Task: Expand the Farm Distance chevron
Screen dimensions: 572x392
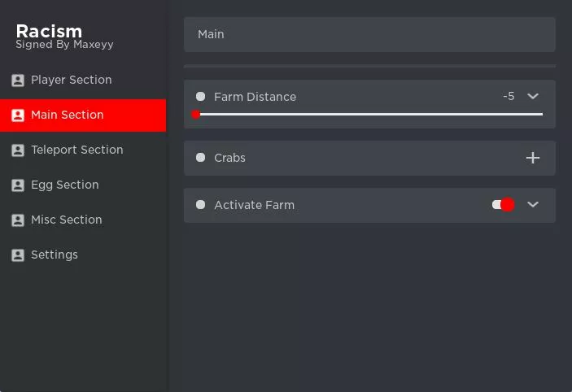Action: click(533, 96)
